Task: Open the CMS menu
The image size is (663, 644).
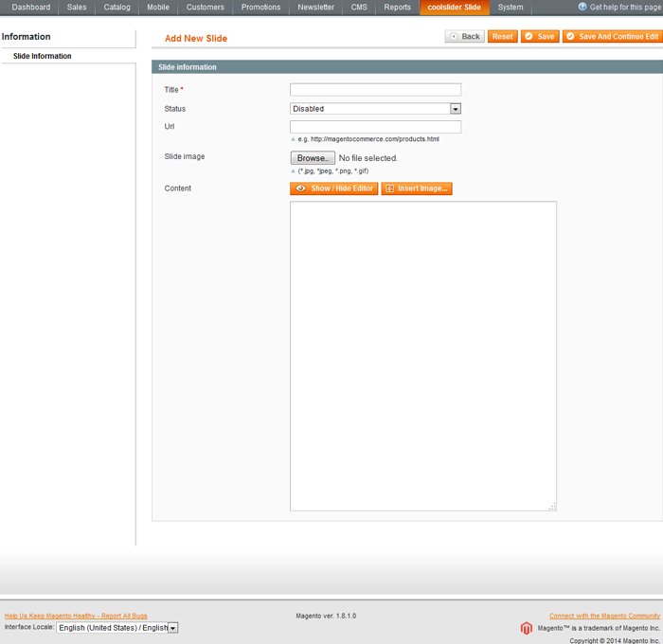Action: click(x=359, y=8)
